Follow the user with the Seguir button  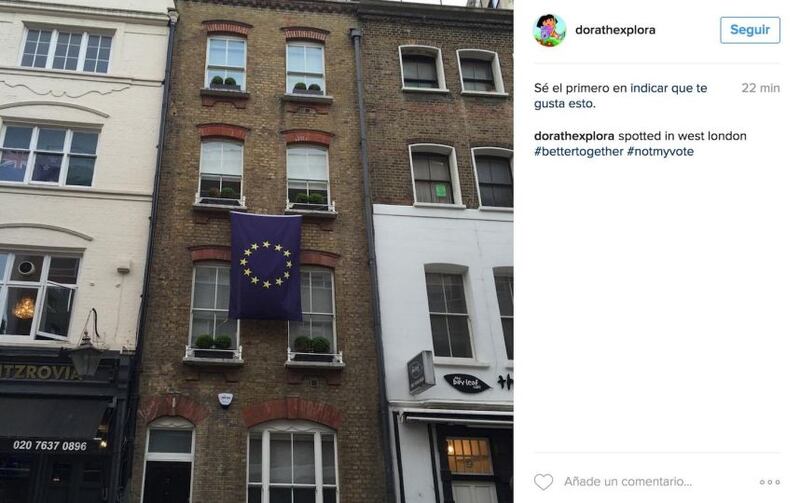(750, 30)
